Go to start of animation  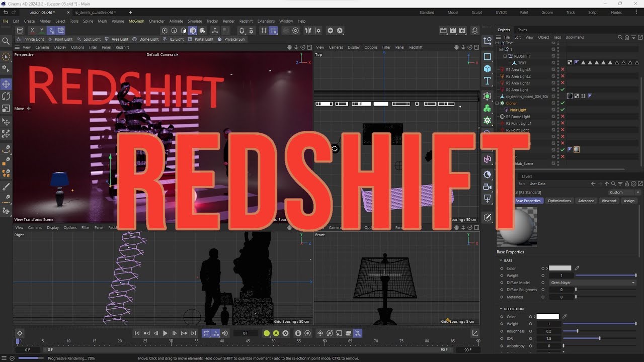click(x=137, y=333)
